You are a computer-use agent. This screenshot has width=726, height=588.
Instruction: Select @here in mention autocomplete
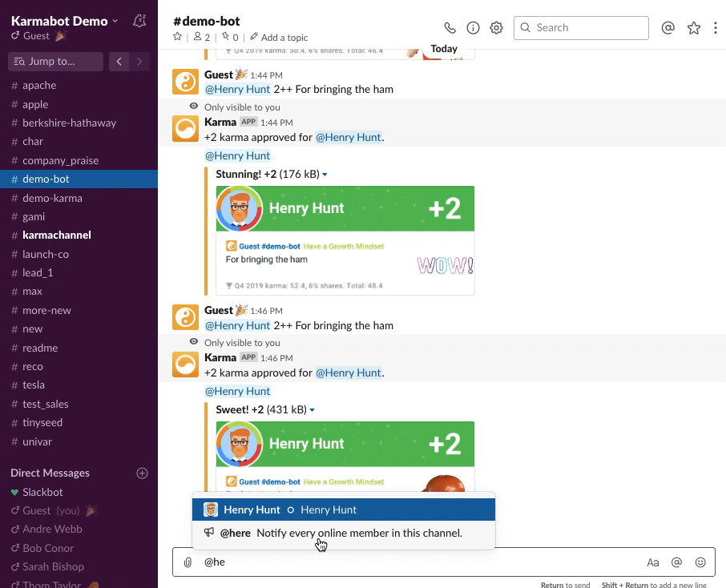pyautogui.click(x=344, y=533)
